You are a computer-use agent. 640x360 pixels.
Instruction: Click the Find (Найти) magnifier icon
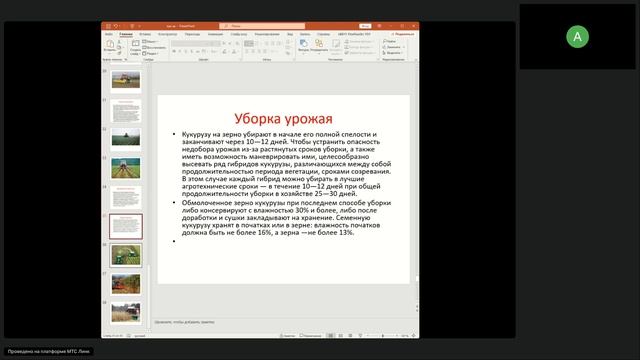pos(384,41)
